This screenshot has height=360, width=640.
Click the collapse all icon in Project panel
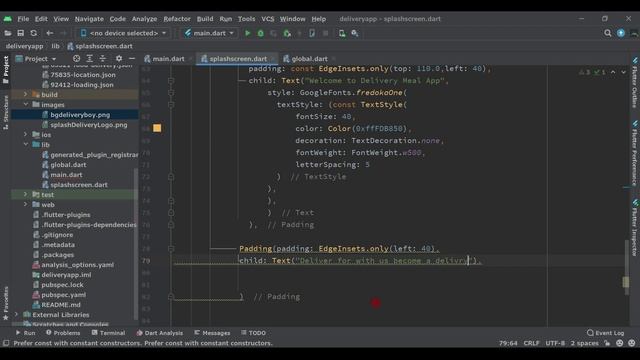[x=103, y=58]
